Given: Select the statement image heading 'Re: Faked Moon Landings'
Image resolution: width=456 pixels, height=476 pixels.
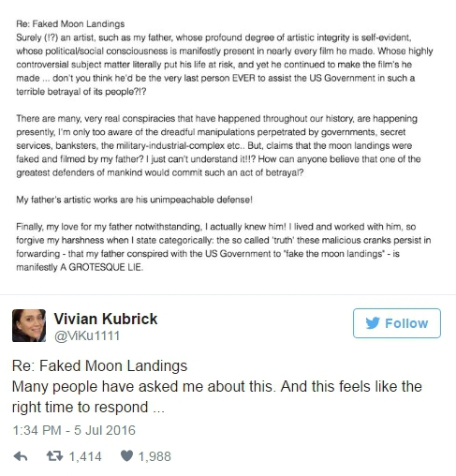Looking at the screenshot, I should tap(70, 24).
